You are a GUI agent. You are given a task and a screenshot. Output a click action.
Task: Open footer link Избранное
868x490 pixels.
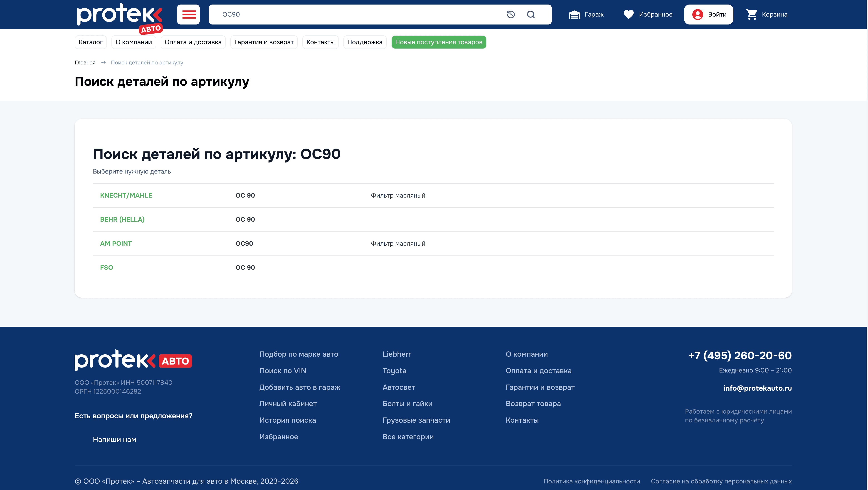pyautogui.click(x=279, y=436)
